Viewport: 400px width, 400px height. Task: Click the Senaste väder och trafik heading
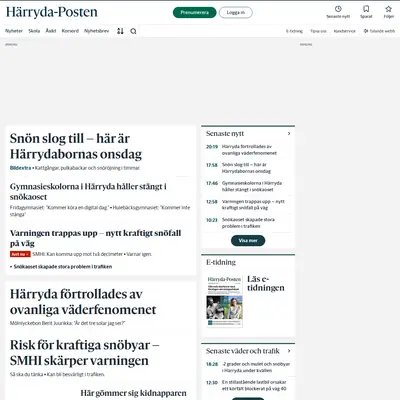[x=243, y=351]
